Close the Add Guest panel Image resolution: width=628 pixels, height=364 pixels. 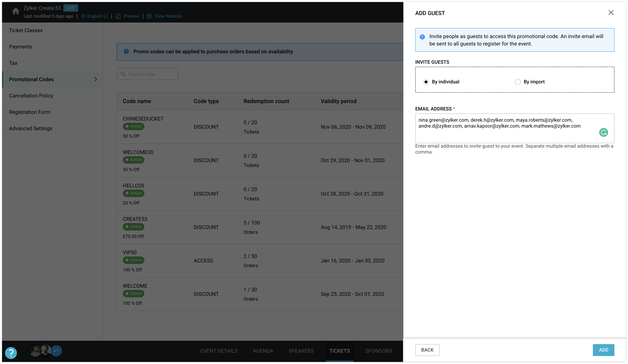(611, 13)
